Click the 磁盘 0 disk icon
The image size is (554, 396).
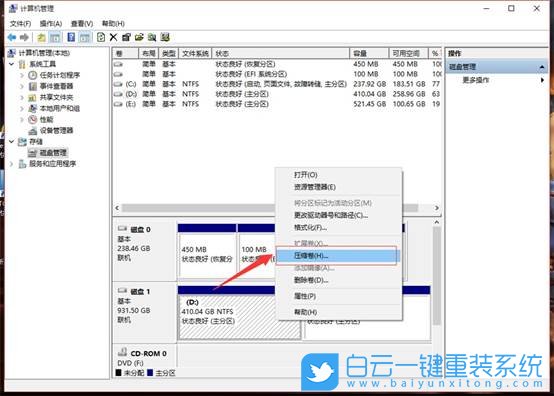pos(122,229)
